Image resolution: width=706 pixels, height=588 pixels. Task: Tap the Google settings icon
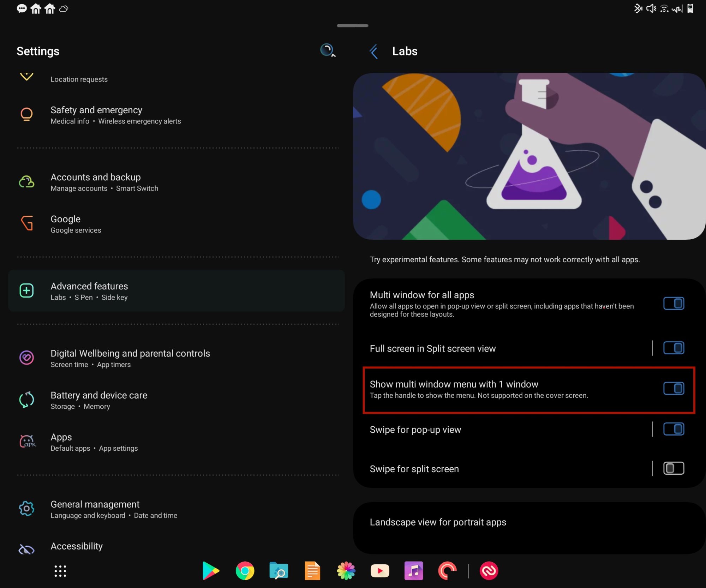pyautogui.click(x=26, y=223)
